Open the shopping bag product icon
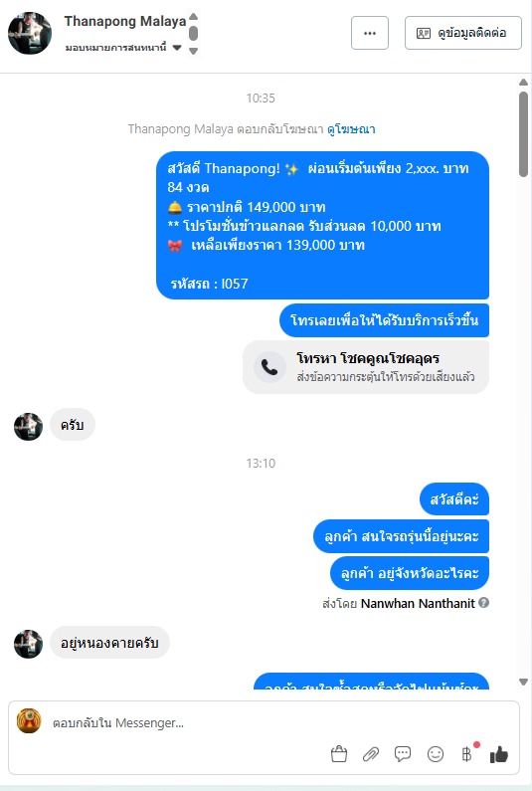Image resolution: width=532 pixels, height=791 pixels. coord(339,754)
